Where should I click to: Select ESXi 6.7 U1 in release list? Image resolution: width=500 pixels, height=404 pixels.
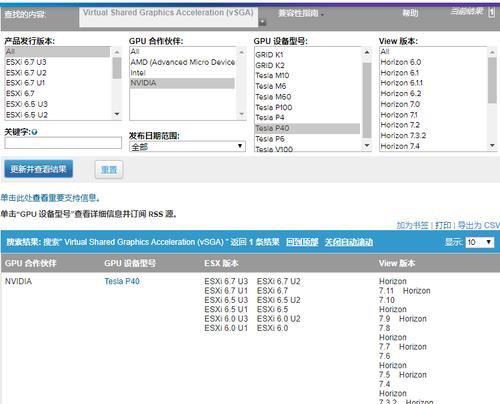pyautogui.click(x=57, y=83)
